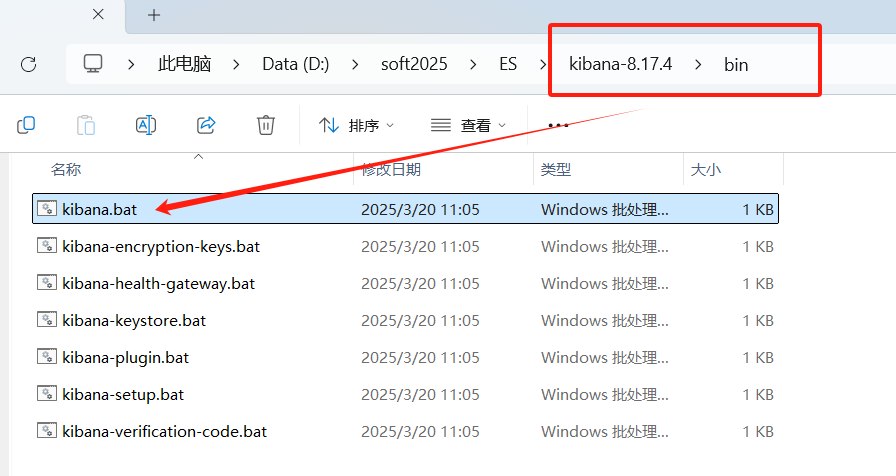Select file name kibana.bat
This screenshot has width=896, height=476.
99,209
